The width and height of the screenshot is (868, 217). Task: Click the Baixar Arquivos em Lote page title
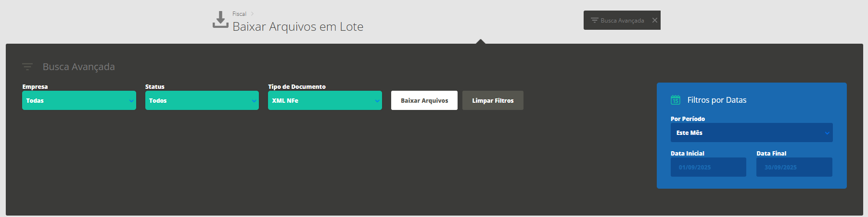[x=298, y=27]
